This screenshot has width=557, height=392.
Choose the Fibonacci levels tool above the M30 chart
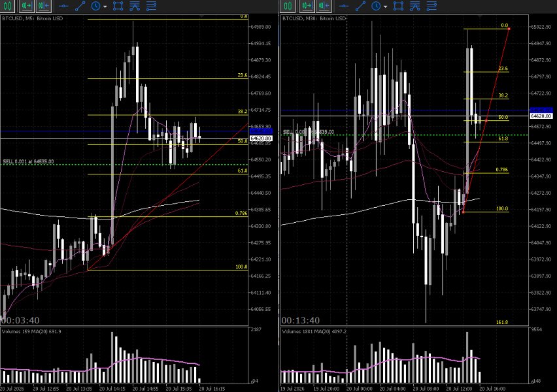[431, 6]
